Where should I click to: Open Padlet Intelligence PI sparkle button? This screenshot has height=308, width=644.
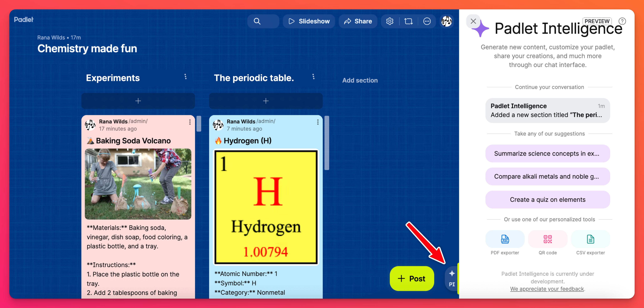pos(451,278)
